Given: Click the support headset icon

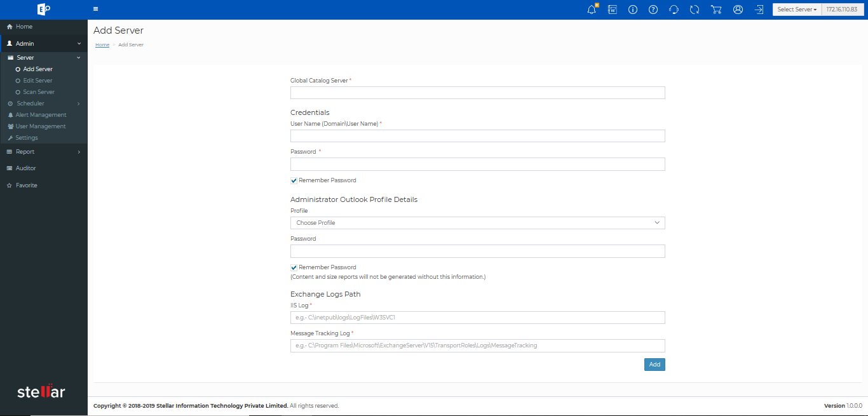Looking at the screenshot, I should click(674, 10).
